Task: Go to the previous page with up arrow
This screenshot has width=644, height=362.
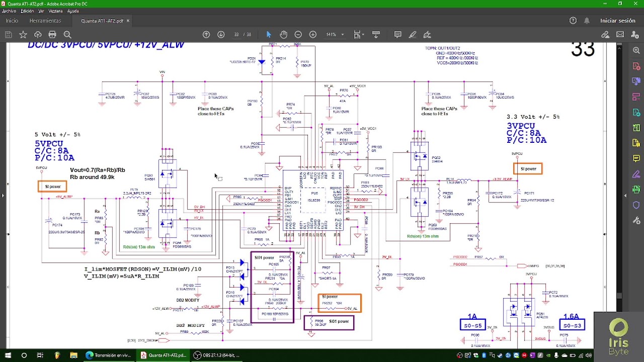Action: click(206, 35)
